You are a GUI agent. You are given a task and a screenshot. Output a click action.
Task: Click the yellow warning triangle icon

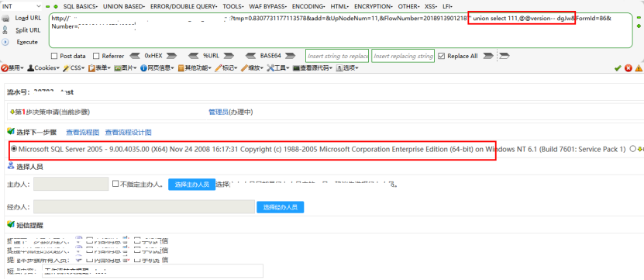click(639, 68)
